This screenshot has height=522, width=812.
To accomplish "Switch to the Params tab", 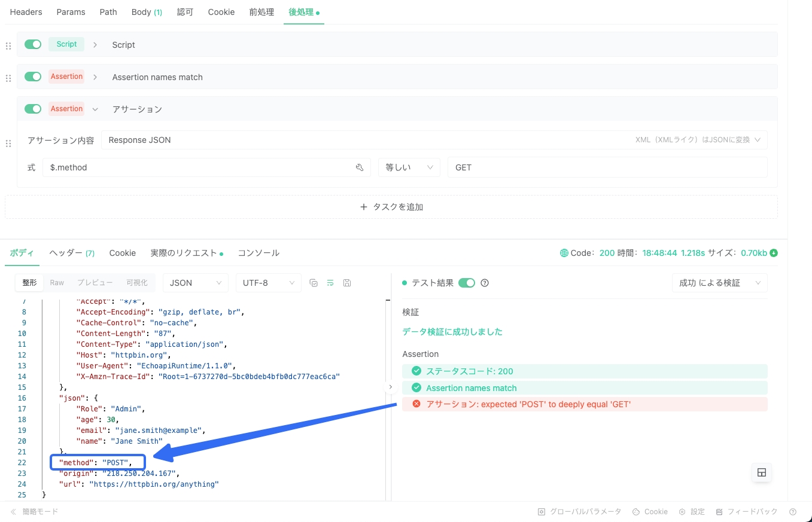I will pyautogui.click(x=71, y=12).
